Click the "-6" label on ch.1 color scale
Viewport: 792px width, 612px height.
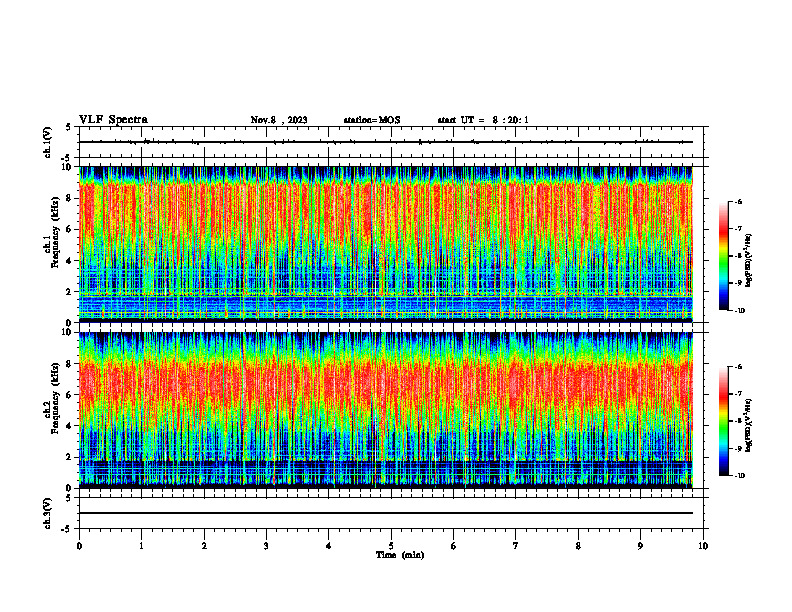(738, 201)
